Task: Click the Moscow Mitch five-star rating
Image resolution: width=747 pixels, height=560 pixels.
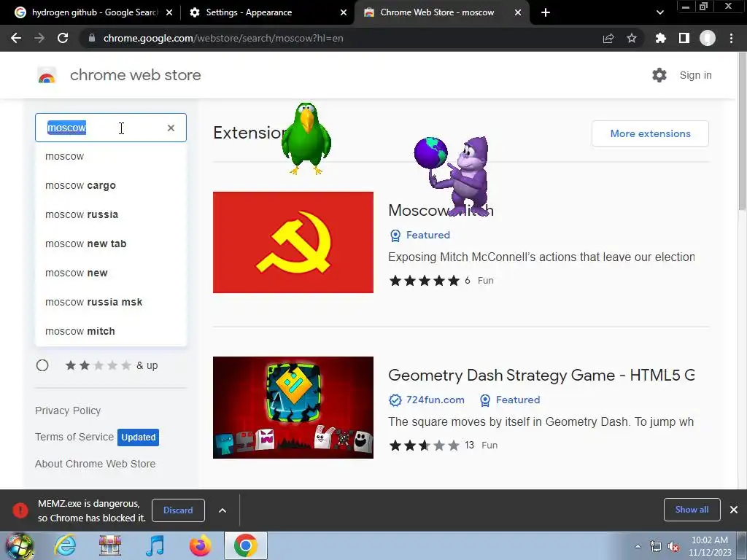Action: 424,281
